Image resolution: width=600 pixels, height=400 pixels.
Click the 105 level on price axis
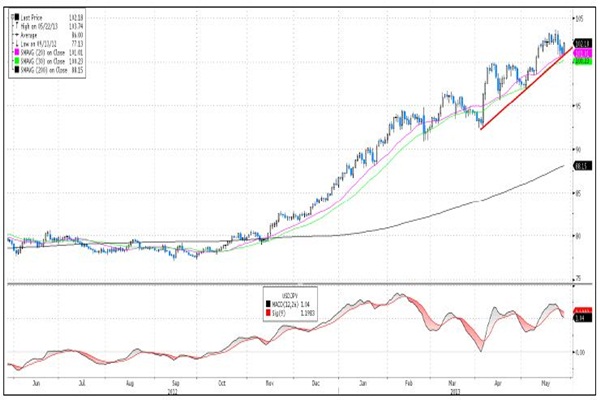578,18
